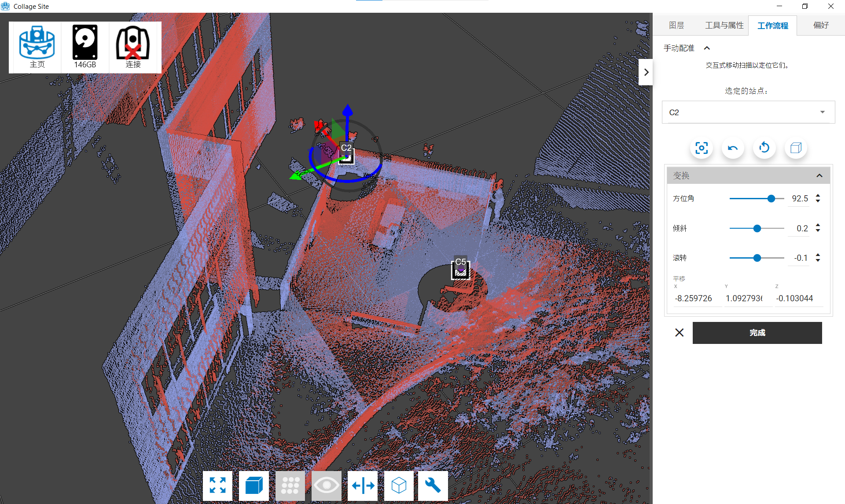Click the 方位角 azimuth slider handle
This screenshot has height=504, width=845.
coord(771,199)
